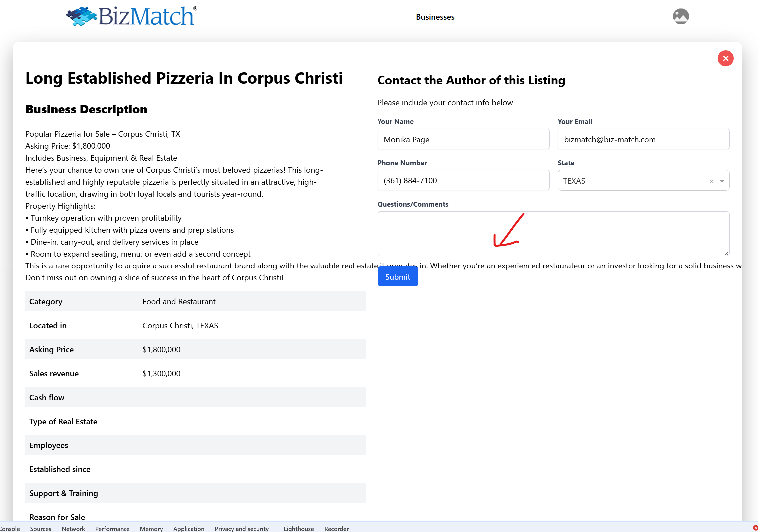The image size is (758, 532).
Task: Switch to the Application tab
Action: pos(189,528)
